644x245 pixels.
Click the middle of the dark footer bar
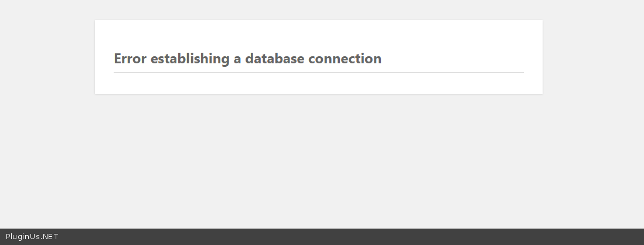322,237
